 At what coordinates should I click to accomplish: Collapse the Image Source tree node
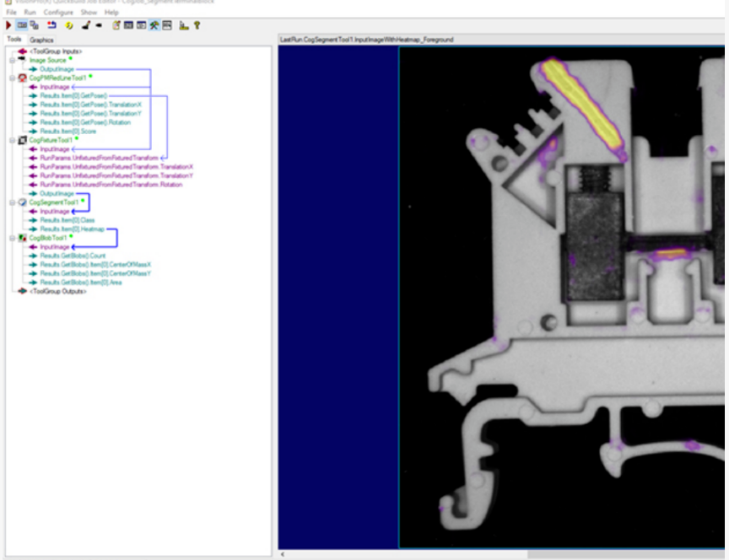12,60
